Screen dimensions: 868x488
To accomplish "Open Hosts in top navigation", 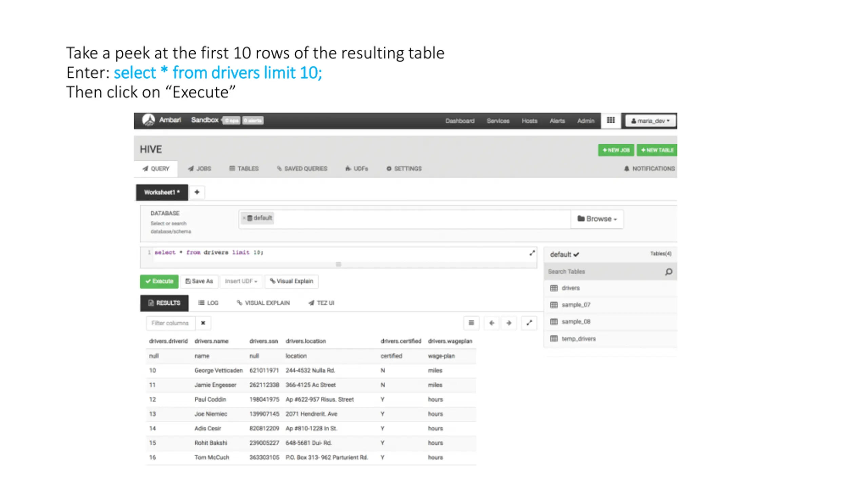I will click(529, 121).
